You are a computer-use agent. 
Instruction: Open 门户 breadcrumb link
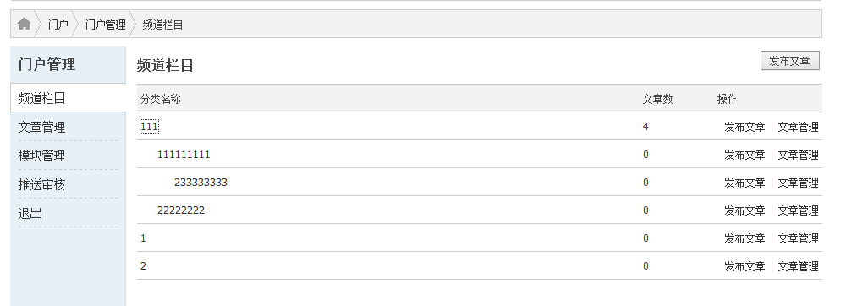(58, 25)
